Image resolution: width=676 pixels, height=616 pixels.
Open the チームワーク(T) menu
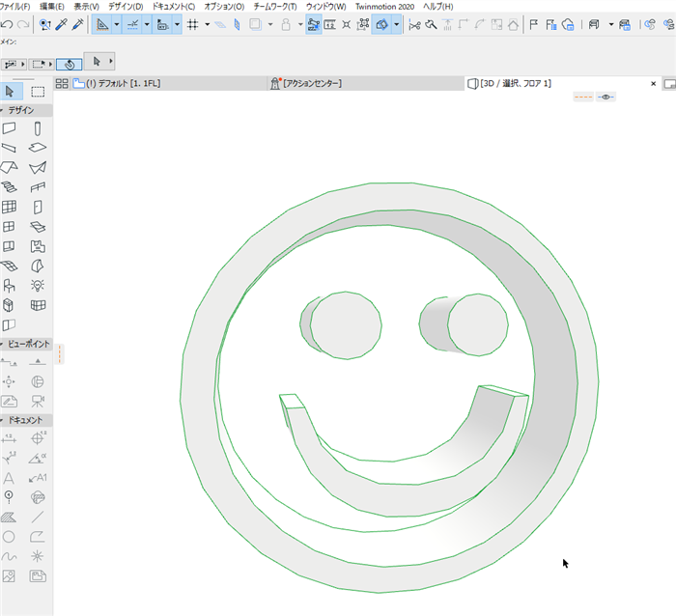pos(275,7)
